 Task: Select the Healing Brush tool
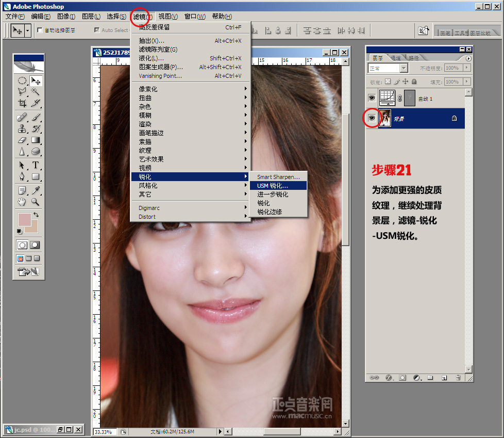22,117
